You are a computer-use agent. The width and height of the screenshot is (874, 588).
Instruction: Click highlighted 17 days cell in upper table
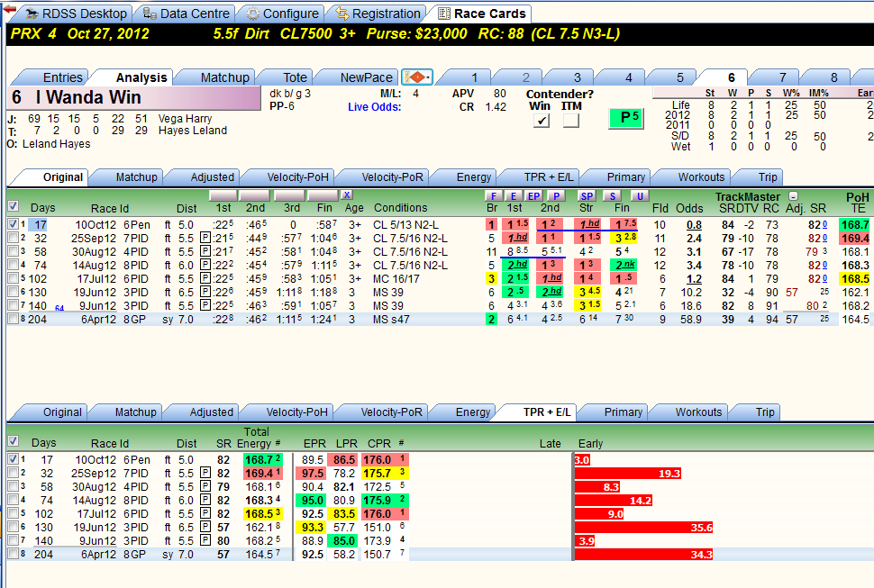tap(38, 225)
